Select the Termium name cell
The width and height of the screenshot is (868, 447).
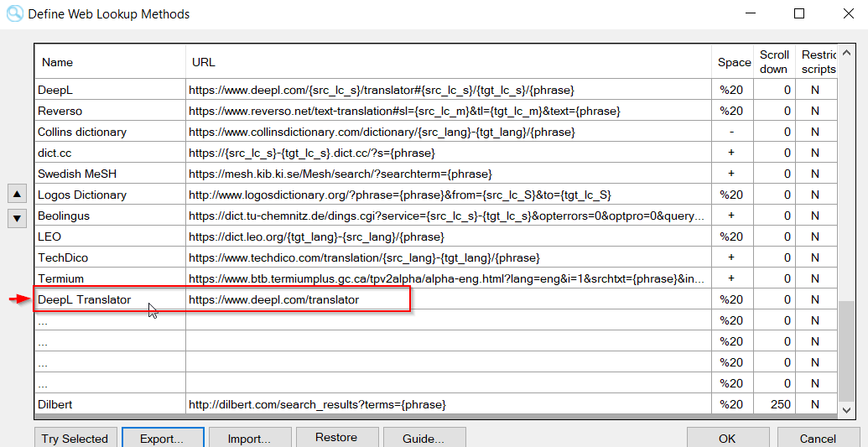[111, 278]
